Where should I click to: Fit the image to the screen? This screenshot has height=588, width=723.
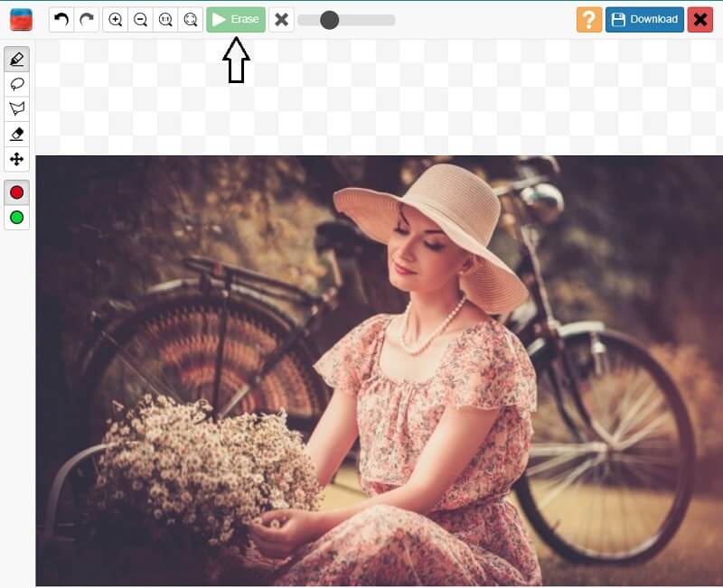coord(192,18)
